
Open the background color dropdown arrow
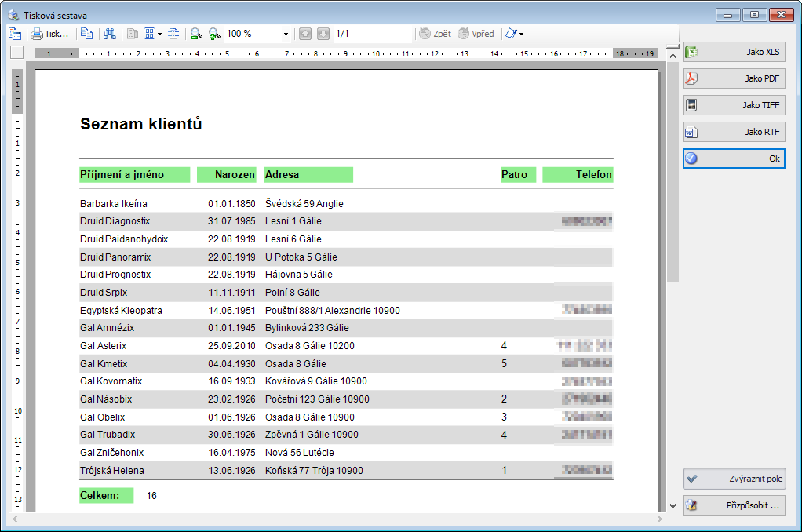click(x=521, y=35)
